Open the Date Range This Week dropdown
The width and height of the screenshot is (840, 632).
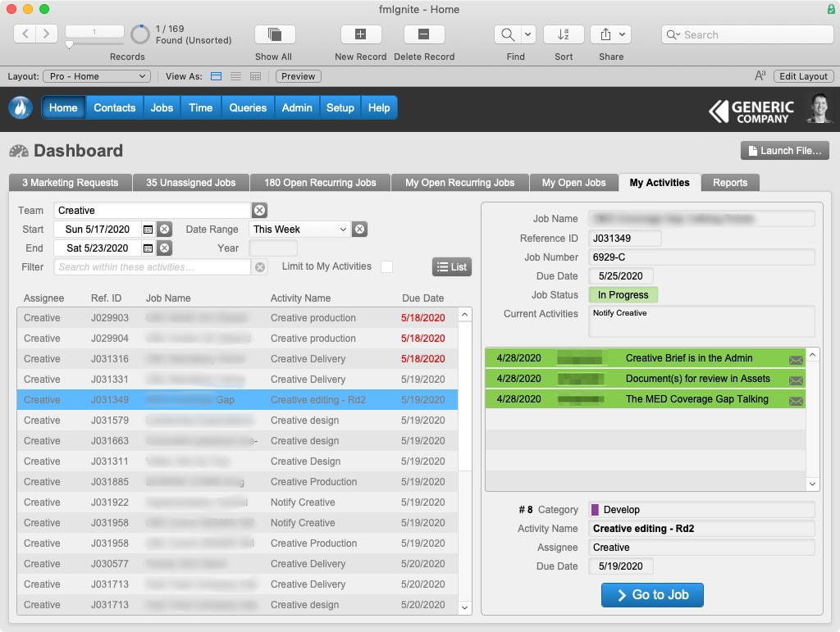[299, 230]
